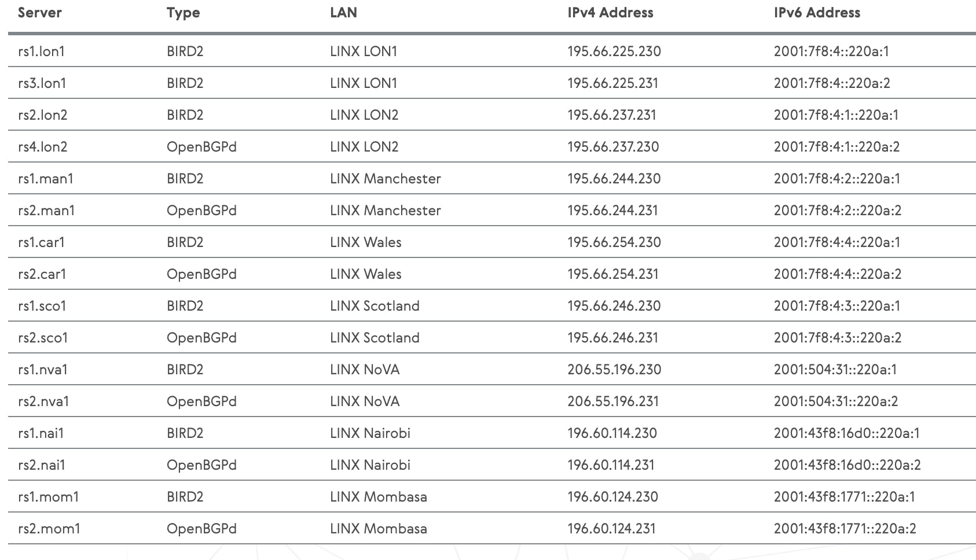Click IPv4 address 196.60.124.231
976x560 pixels.
611,529
